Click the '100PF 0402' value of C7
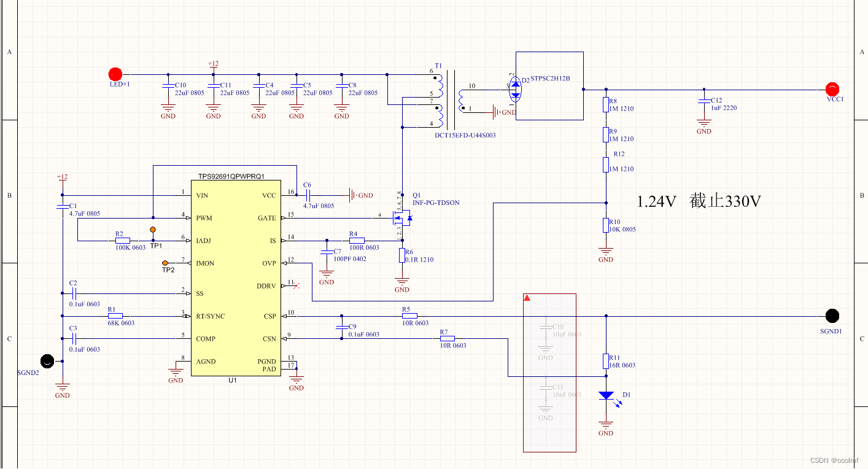Image resolution: width=868 pixels, height=469 pixels. 351,259
